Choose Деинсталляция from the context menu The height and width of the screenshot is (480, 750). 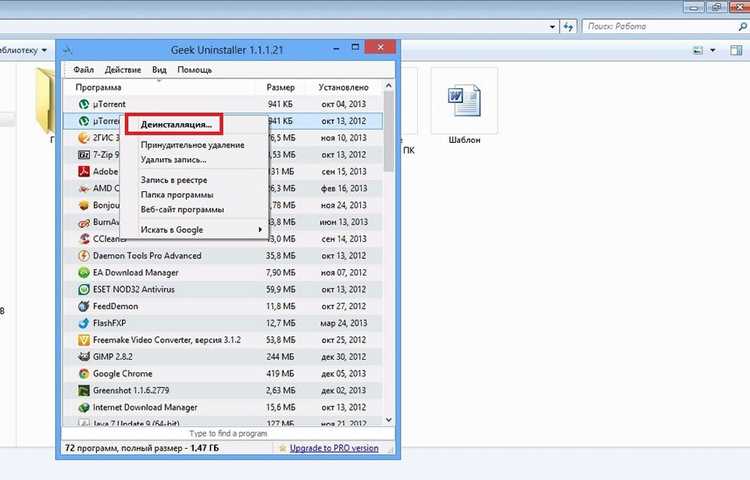176,124
